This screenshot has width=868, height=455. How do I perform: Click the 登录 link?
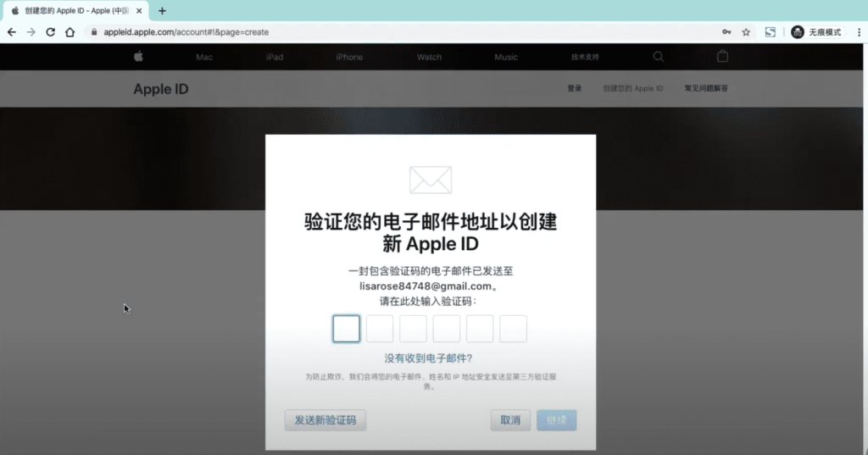click(x=575, y=89)
